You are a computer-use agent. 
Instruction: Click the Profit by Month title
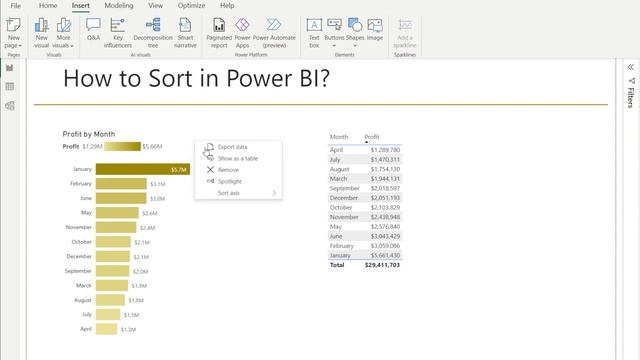click(89, 134)
